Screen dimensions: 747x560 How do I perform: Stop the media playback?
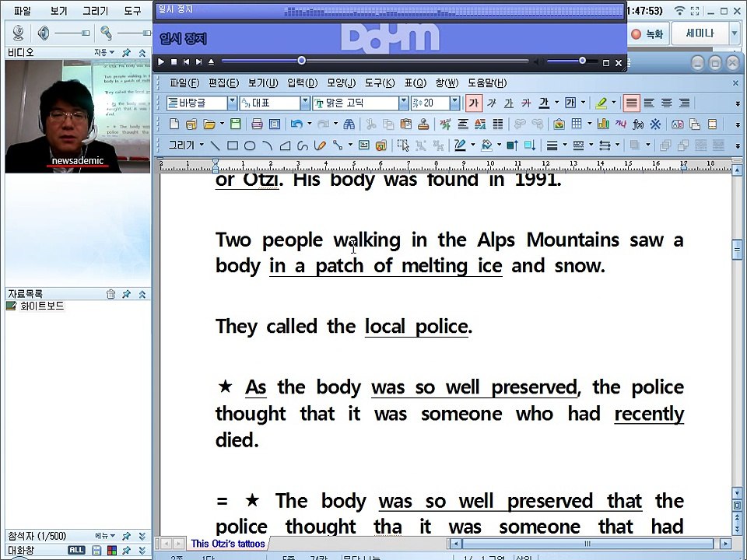174,62
